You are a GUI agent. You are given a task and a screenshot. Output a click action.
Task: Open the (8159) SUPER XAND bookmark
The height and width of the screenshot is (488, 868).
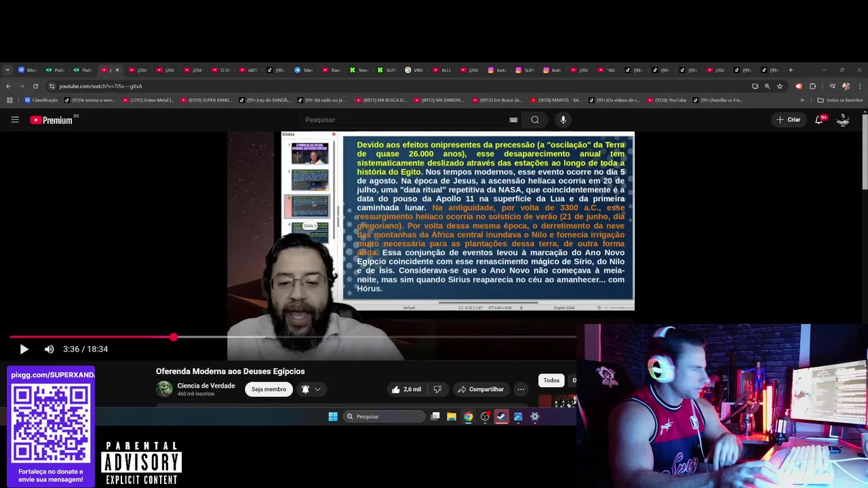(x=207, y=100)
